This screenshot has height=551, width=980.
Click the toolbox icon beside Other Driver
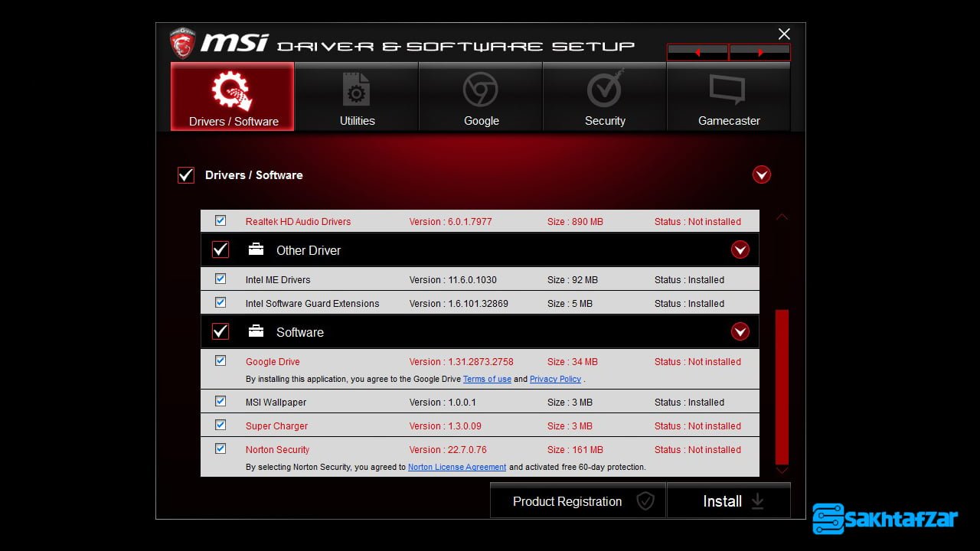[x=256, y=250]
